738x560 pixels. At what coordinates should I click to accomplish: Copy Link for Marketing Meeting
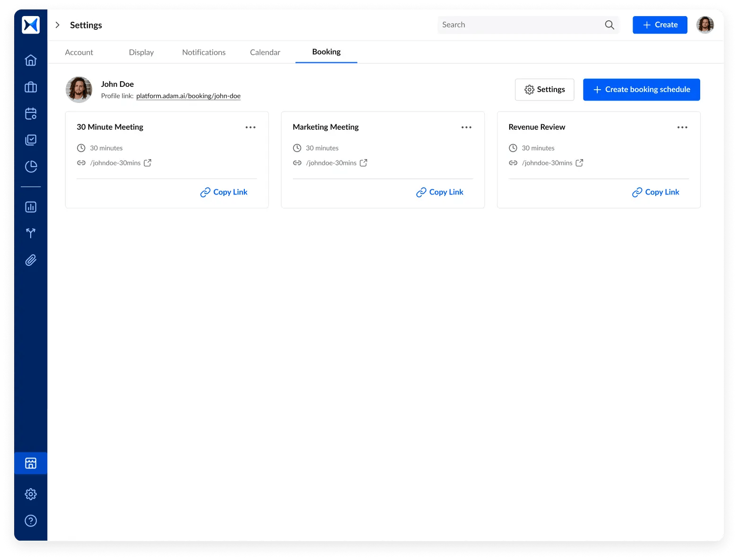440,192
